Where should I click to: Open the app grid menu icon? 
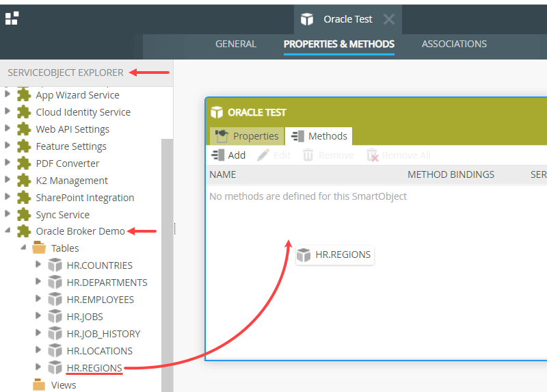point(12,18)
